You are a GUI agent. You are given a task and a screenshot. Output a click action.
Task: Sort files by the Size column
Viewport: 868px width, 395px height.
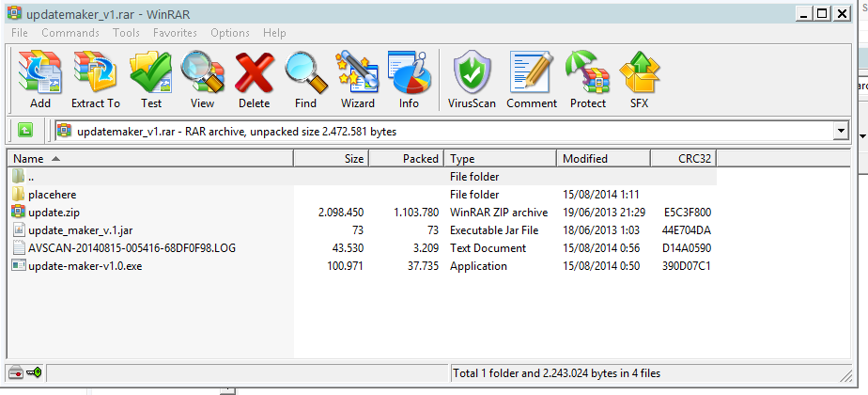coord(331,158)
